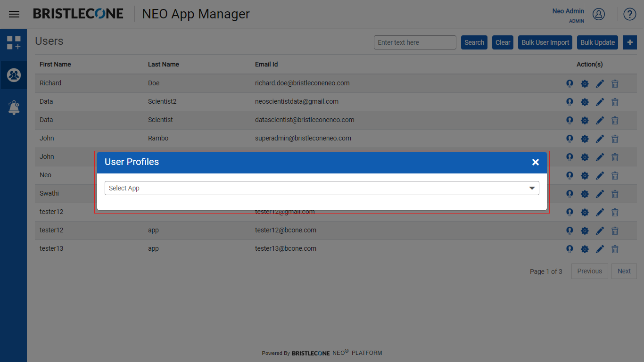Click the First Name column header

coord(55,64)
